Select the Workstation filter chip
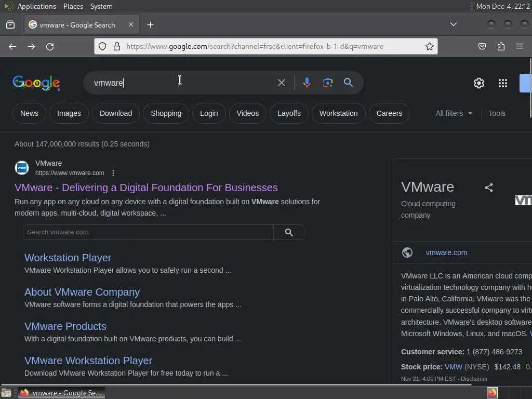 pyautogui.click(x=338, y=113)
